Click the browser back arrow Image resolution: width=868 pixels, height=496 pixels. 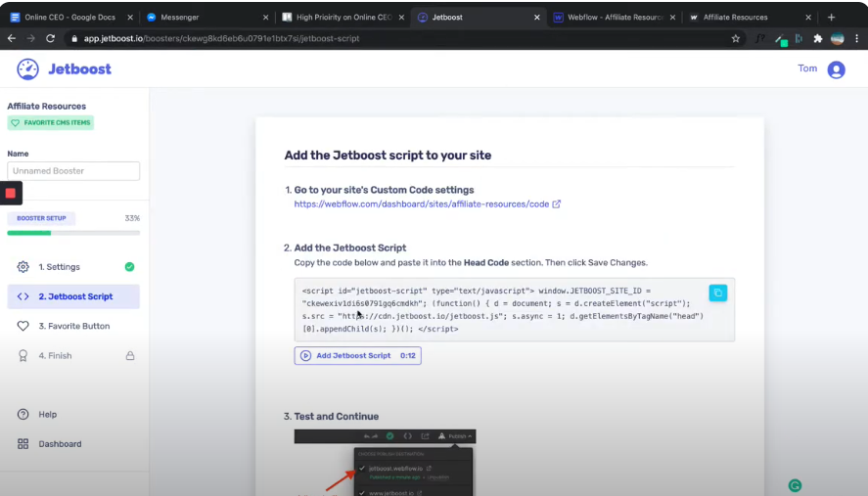(x=12, y=39)
